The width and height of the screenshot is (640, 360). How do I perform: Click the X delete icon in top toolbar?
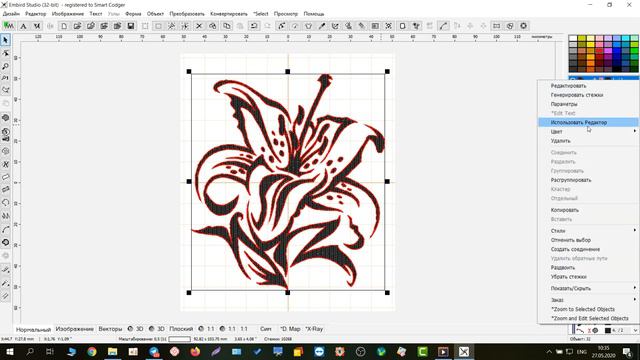(x=199, y=26)
